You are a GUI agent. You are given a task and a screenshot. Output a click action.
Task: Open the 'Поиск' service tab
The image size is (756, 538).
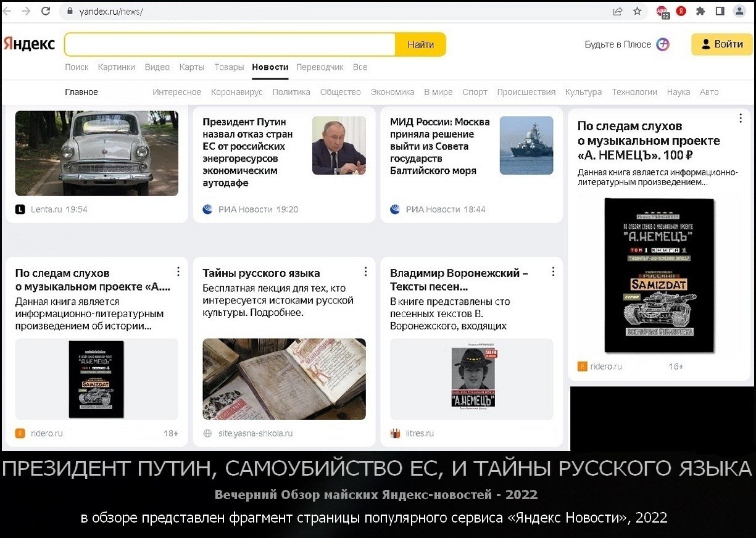[x=77, y=67]
